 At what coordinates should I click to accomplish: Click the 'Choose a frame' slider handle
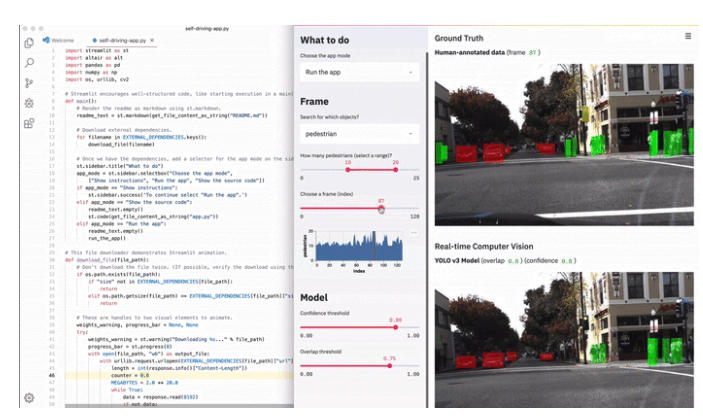(381, 208)
